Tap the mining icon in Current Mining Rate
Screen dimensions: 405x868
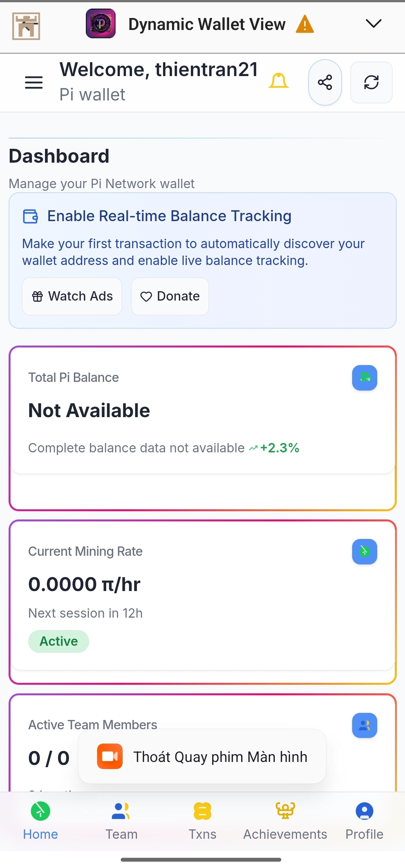click(x=364, y=551)
